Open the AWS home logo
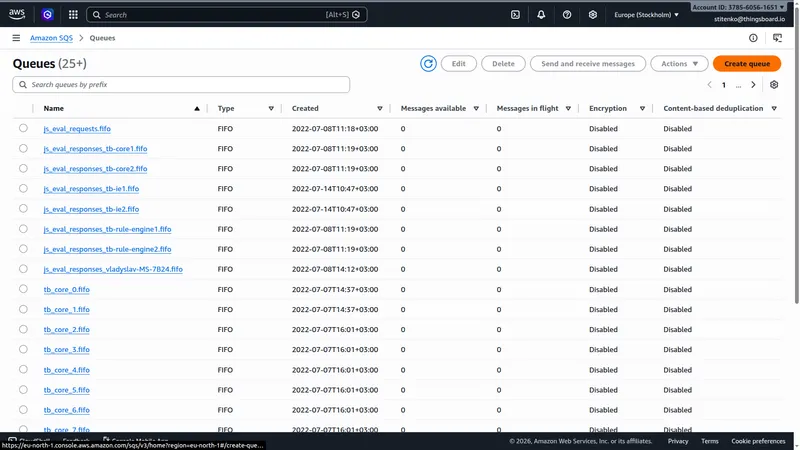Image resolution: width=800 pixels, height=450 pixels. pos(17,15)
